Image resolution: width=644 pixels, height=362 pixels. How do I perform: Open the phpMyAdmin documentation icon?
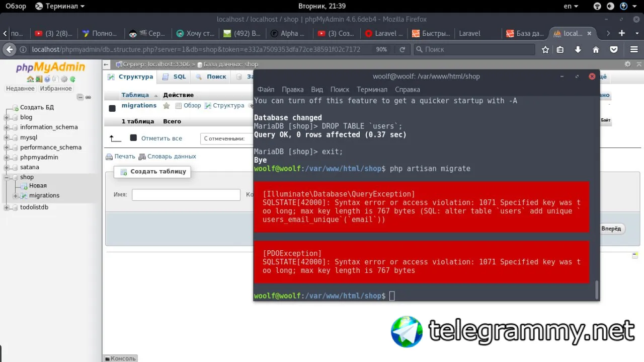[x=47, y=79]
